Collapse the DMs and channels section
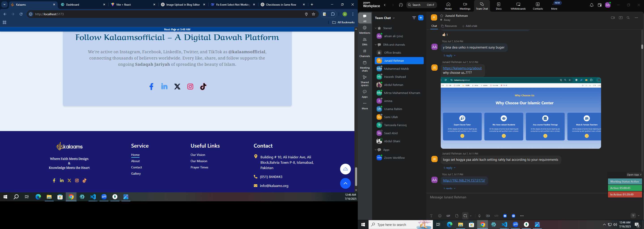644x229 pixels. [375, 45]
